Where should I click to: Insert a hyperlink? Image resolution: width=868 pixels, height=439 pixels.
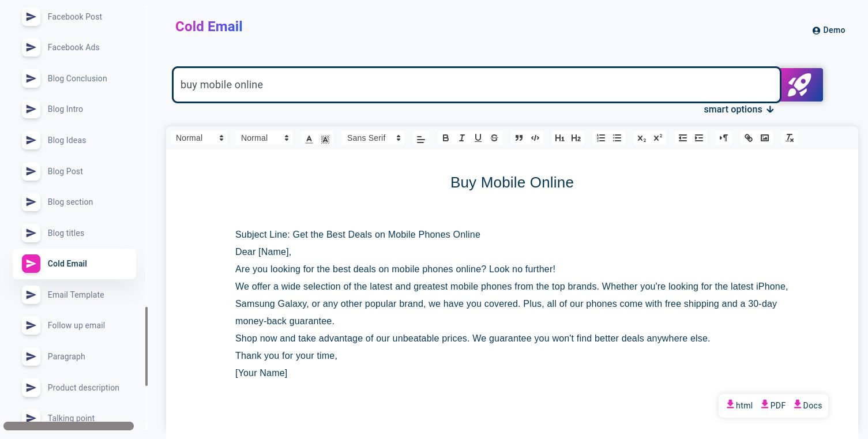[749, 138]
